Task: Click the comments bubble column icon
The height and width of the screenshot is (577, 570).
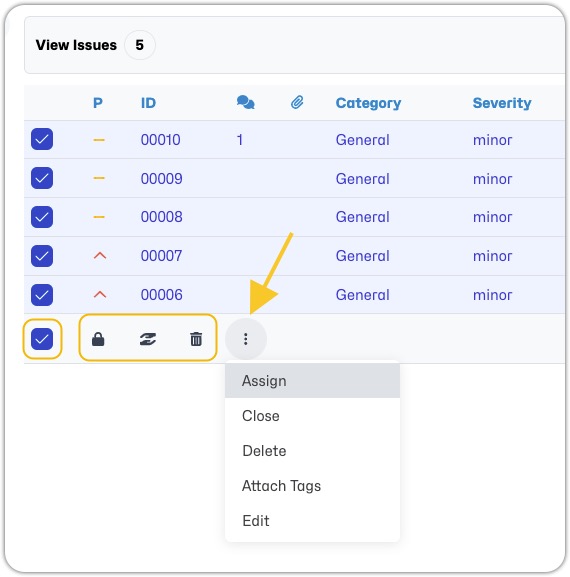Action: [x=245, y=102]
